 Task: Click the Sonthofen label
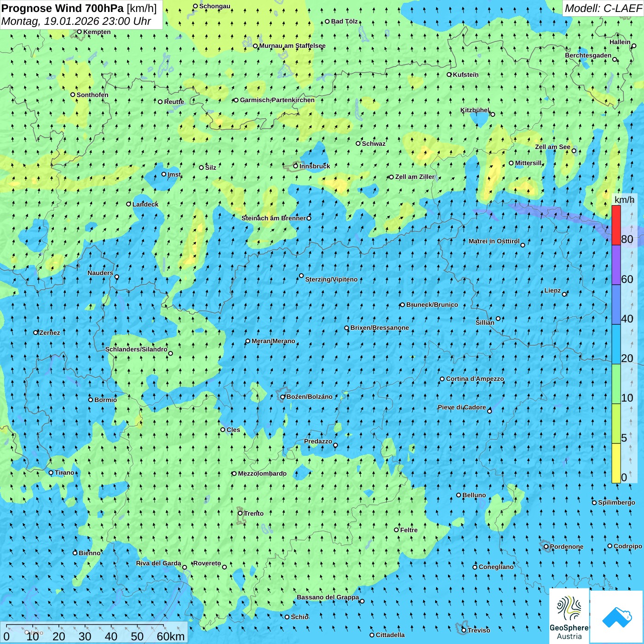click(x=92, y=95)
